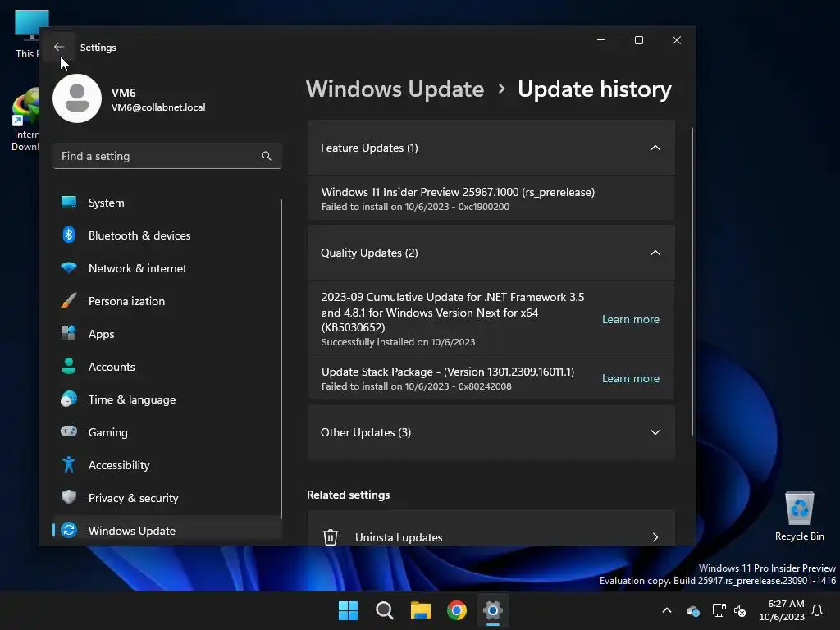Image resolution: width=840 pixels, height=630 pixels.
Task: Click the Wi-Fi icon for Network & internet
Action: point(69,267)
